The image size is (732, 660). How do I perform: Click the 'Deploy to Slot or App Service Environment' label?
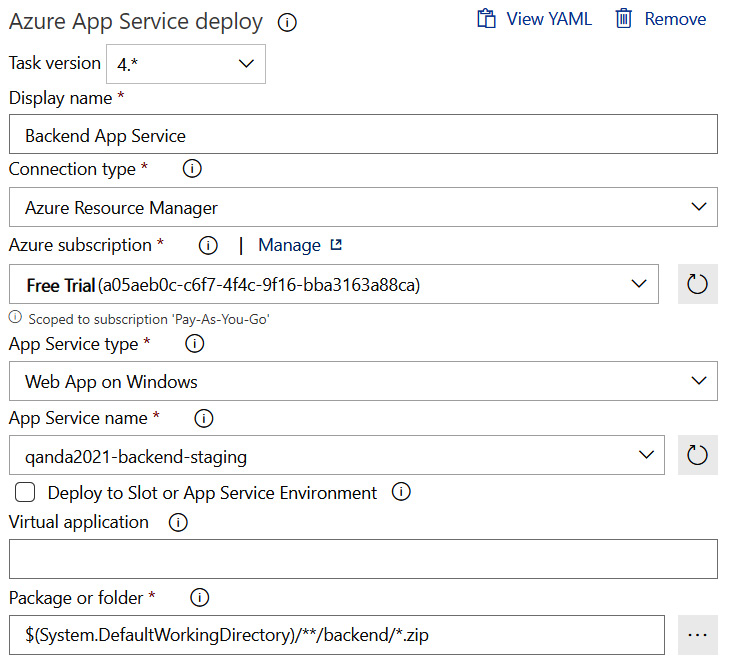[x=212, y=493]
